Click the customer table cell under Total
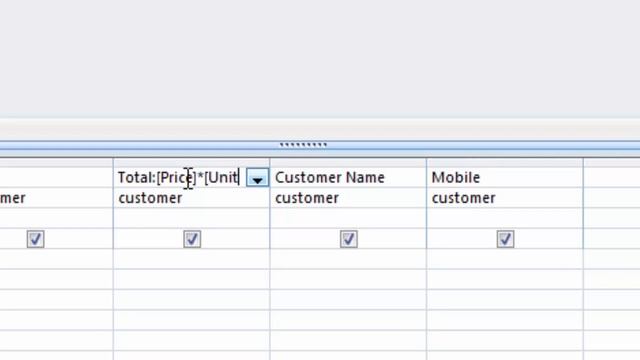The height and width of the screenshot is (360, 640). (x=191, y=198)
